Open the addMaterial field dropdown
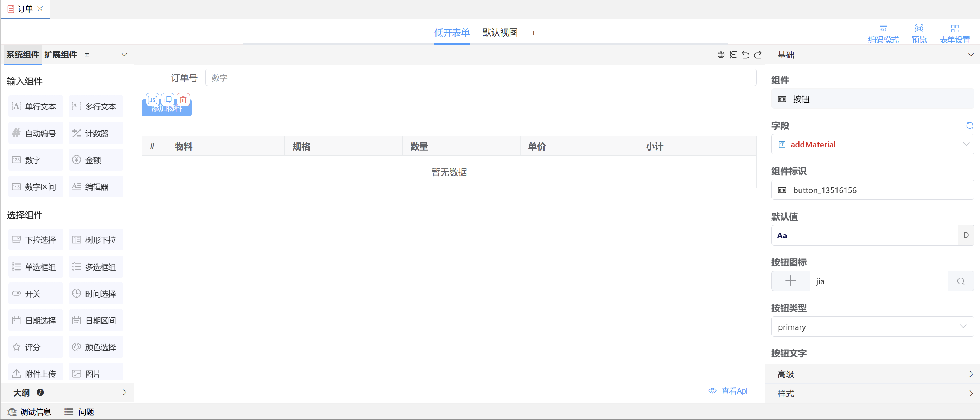The width and height of the screenshot is (980, 420). pyautogui.click(x=872, y=145)
